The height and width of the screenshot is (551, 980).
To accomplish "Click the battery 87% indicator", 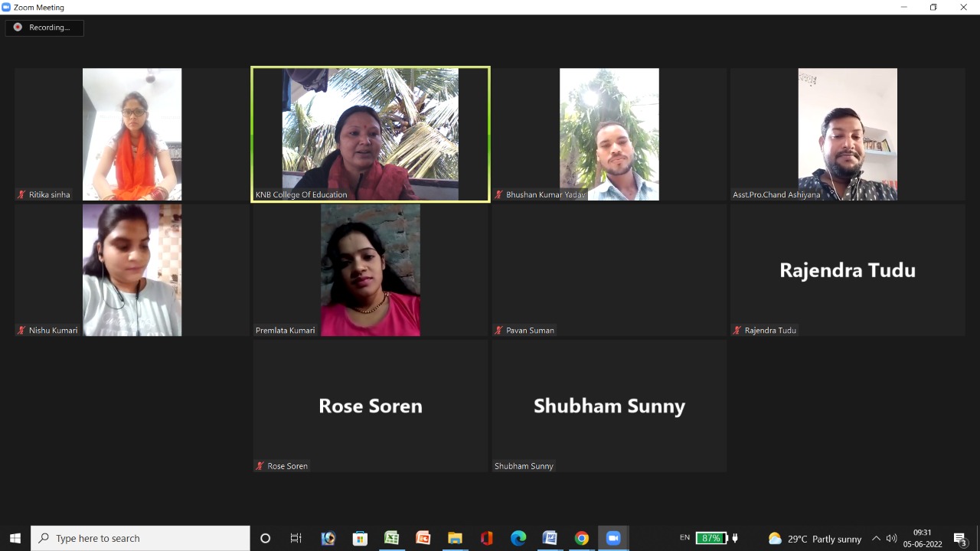I will coord(711,538).
